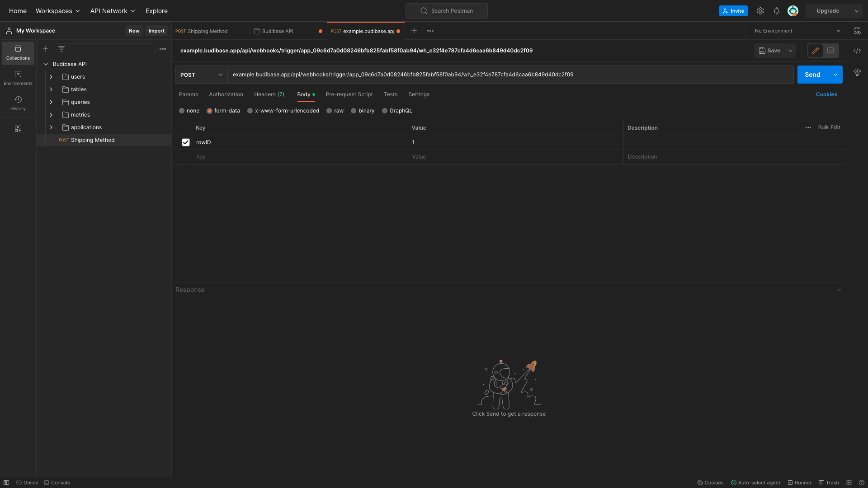
Task: Expand the users folder
Action: (51, 77)
